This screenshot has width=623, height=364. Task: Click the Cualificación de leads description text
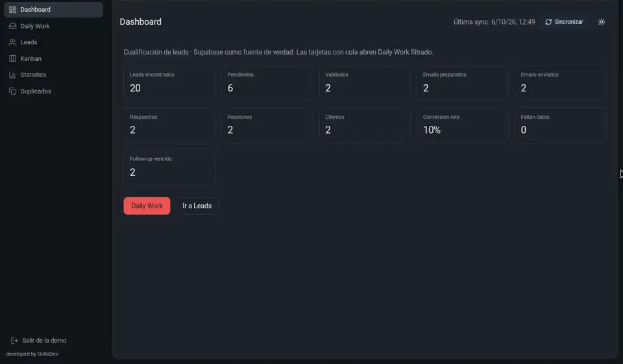point(278,52)
